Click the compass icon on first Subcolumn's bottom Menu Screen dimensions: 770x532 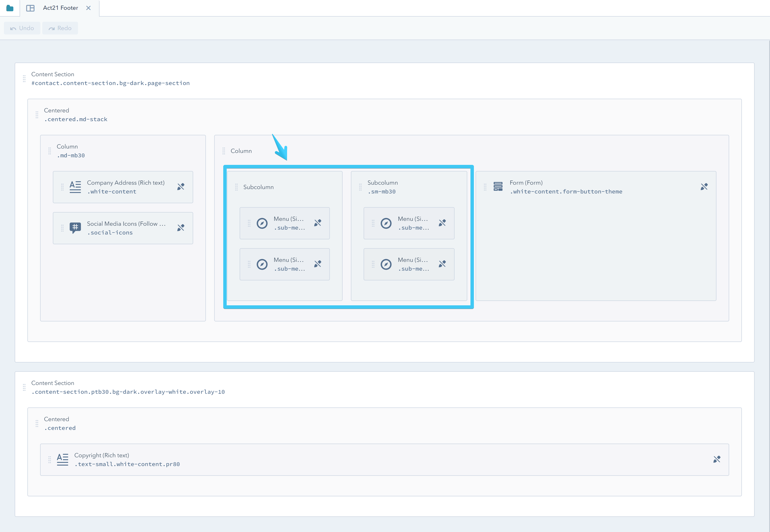pyautogui.click(x=262, y=264)
